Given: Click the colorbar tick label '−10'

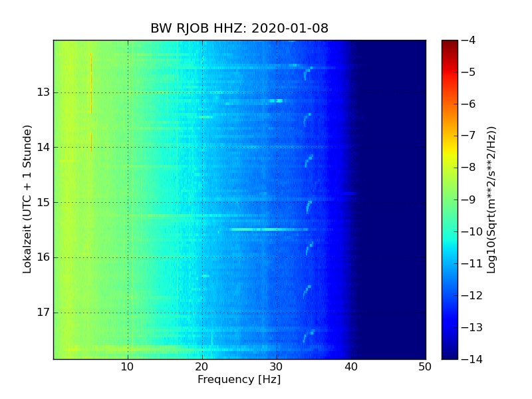Looking at the screenshot, I should [472, 231].
